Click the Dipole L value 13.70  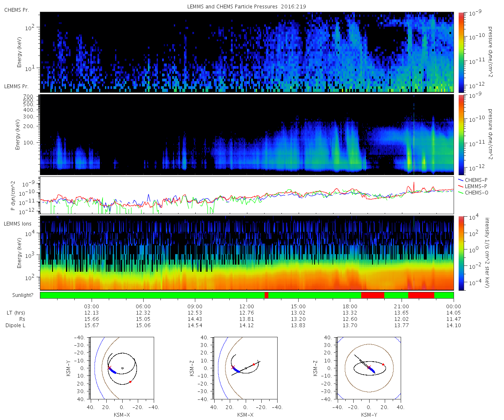coord(350,325)
